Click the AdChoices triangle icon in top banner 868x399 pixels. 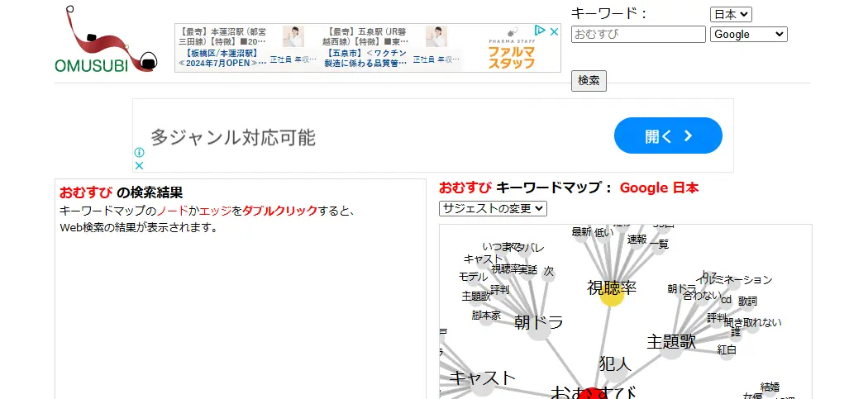[539, 31]
